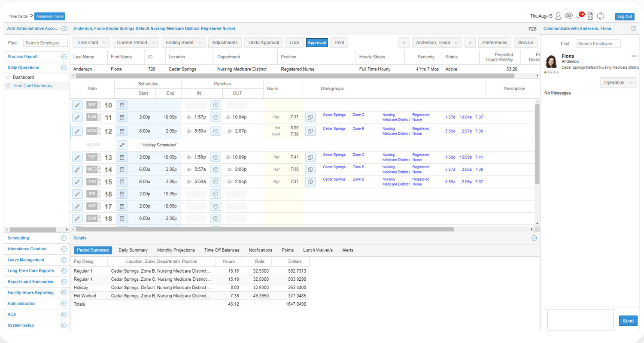Open the Operation dropdown in message panel
644x343 pixels.
[618, 82]
